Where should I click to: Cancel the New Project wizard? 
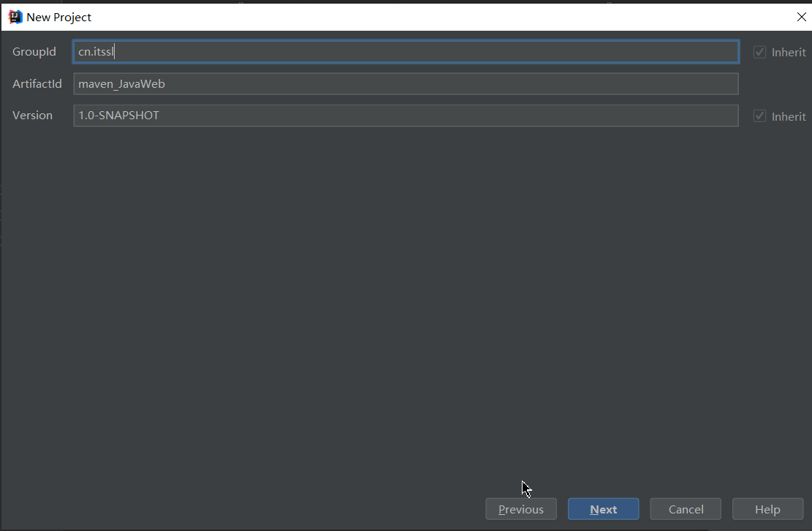[x=686, y=509]
